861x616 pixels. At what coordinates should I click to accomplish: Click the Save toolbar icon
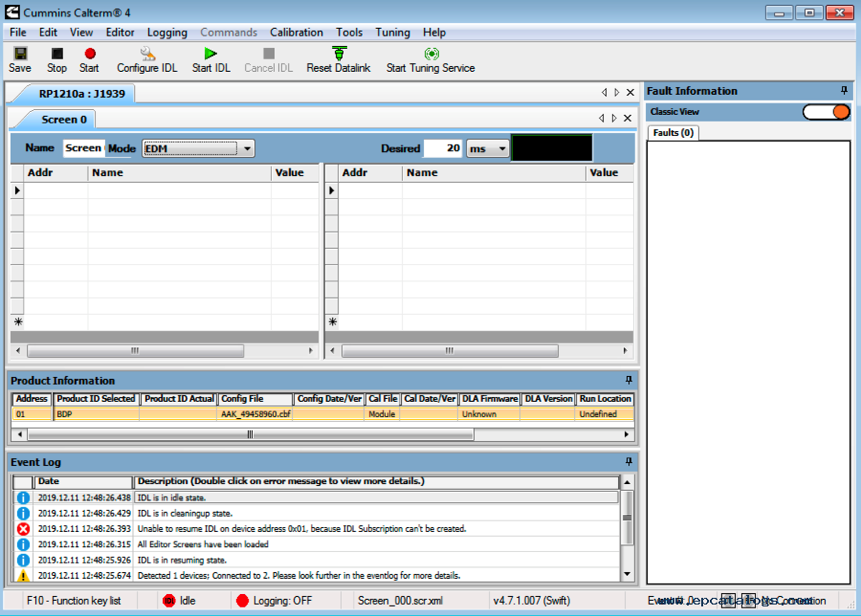tap(20, 54)
